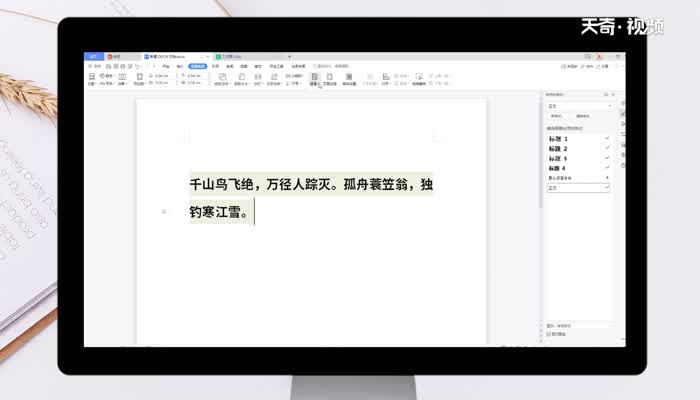Image resolution: width=700 pixels, height=400 pixels.
Task: Toggle the Show Preview checkbox in the styles panel
Action: pos(549,334)
